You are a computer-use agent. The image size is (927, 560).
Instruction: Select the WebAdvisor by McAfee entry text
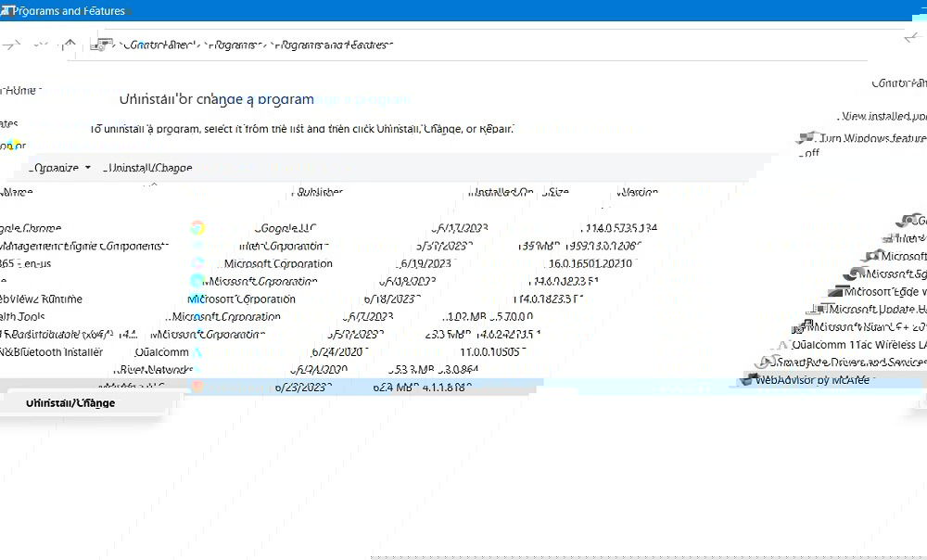tap(812, 380)
